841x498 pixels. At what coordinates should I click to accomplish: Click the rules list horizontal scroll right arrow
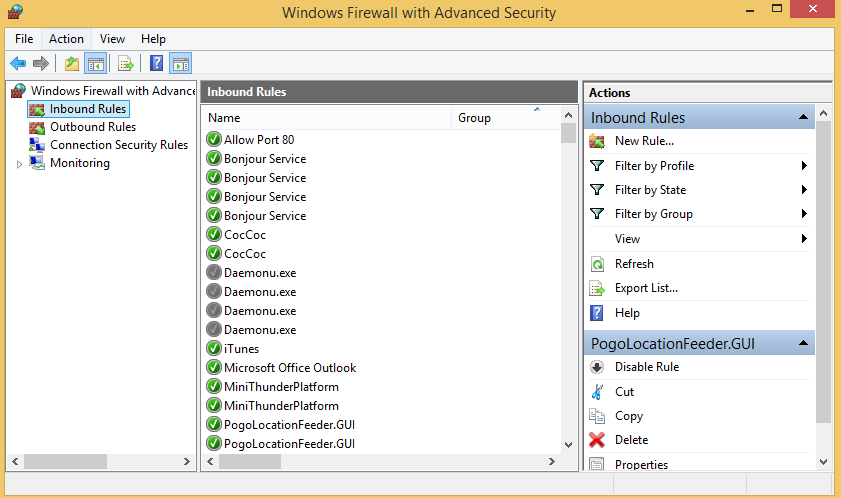551,462
